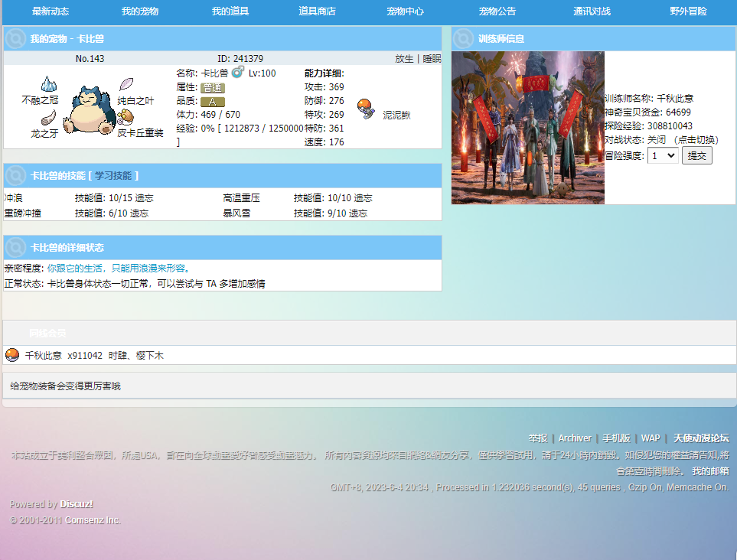Click the 放生 link
The width and height of the screenshot is (737, 560).
404,59
